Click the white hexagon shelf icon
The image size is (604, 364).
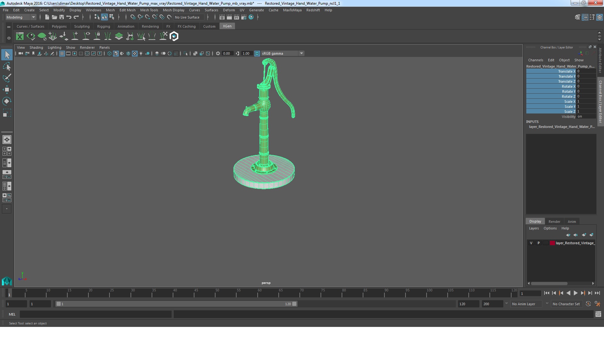(x=174, y=36)
